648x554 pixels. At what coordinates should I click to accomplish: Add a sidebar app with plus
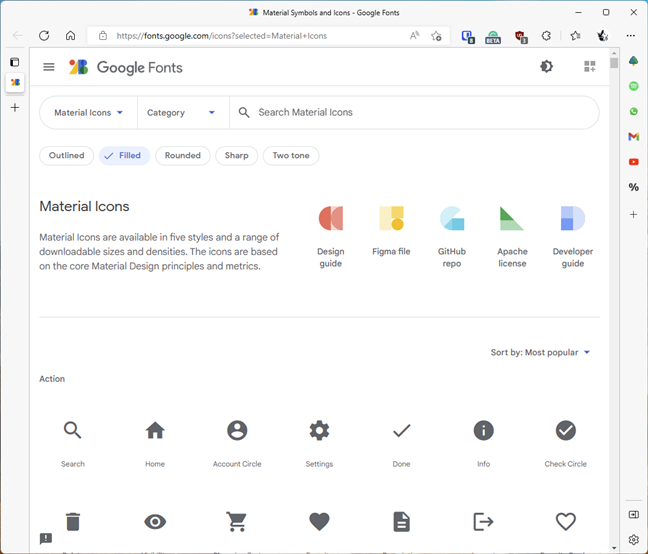[634, 214]
